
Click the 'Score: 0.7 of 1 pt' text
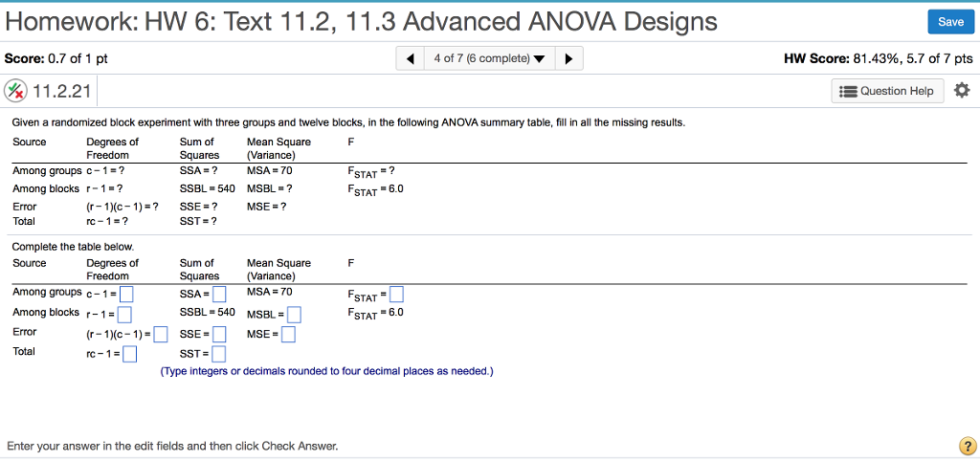(56, 58)
